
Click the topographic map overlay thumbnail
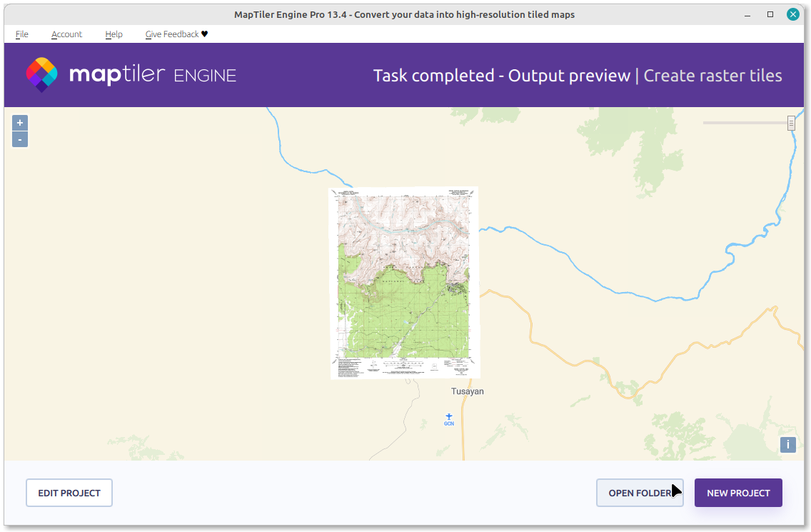click(404, 283)
